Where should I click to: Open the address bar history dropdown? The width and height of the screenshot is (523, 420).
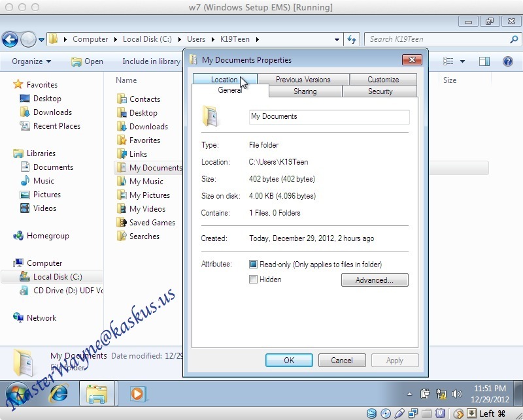(337, 39)
